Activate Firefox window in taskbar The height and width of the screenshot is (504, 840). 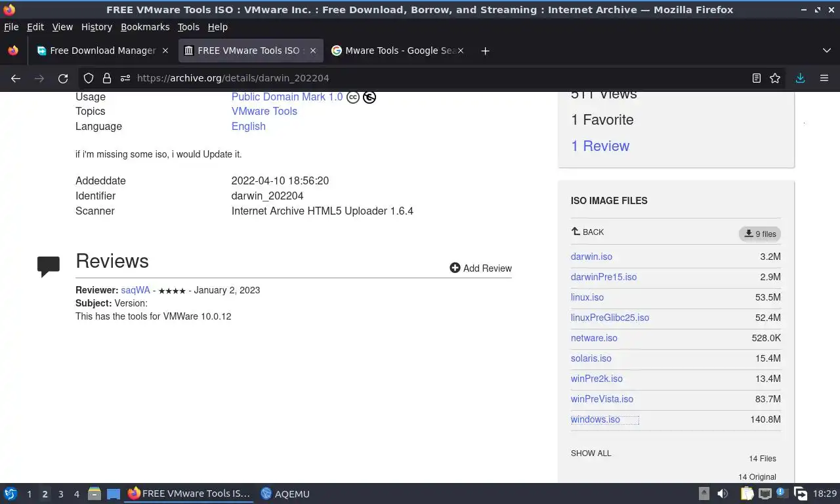point(190,493)
